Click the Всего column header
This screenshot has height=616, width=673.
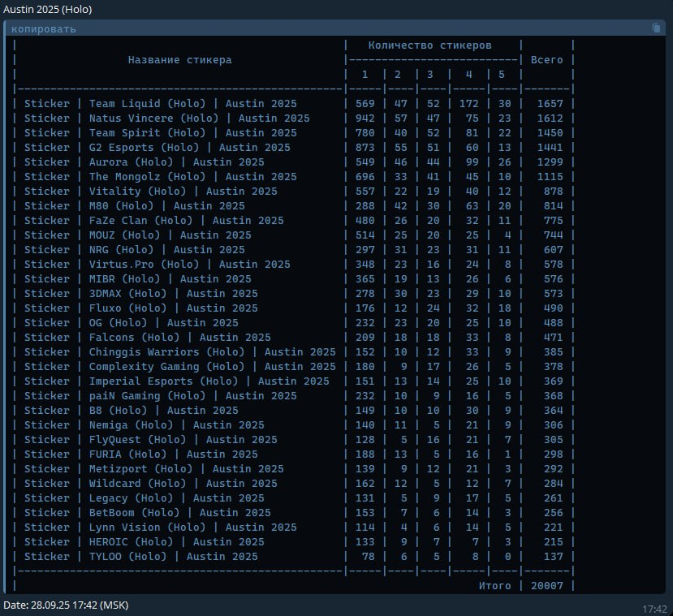coord(546,59)
